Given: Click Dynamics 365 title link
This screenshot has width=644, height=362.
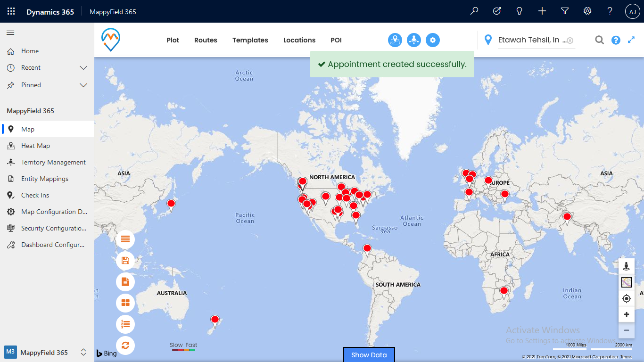Looking at the screenshot, I should coord(50,12).
